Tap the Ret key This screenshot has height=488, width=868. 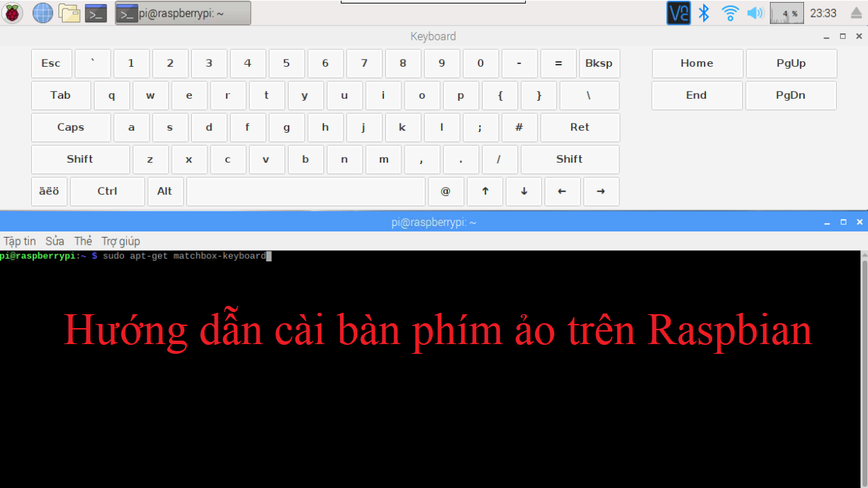point(580,127)
